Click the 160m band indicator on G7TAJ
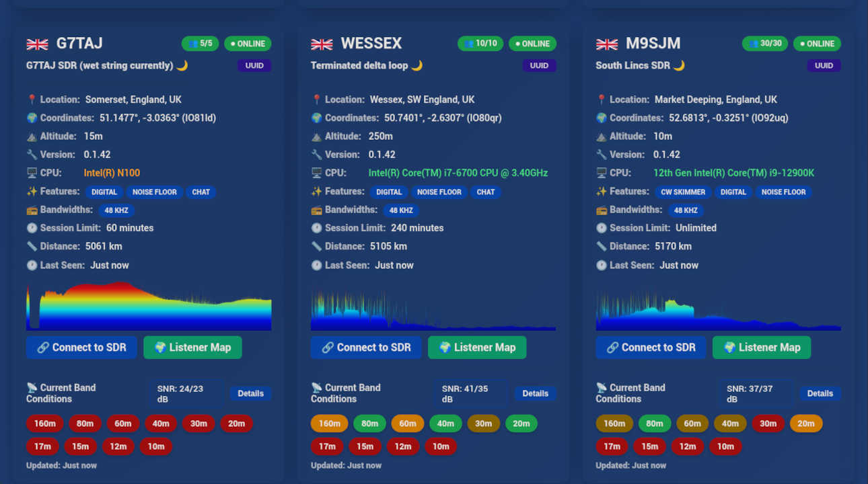 tap(45, 424)
